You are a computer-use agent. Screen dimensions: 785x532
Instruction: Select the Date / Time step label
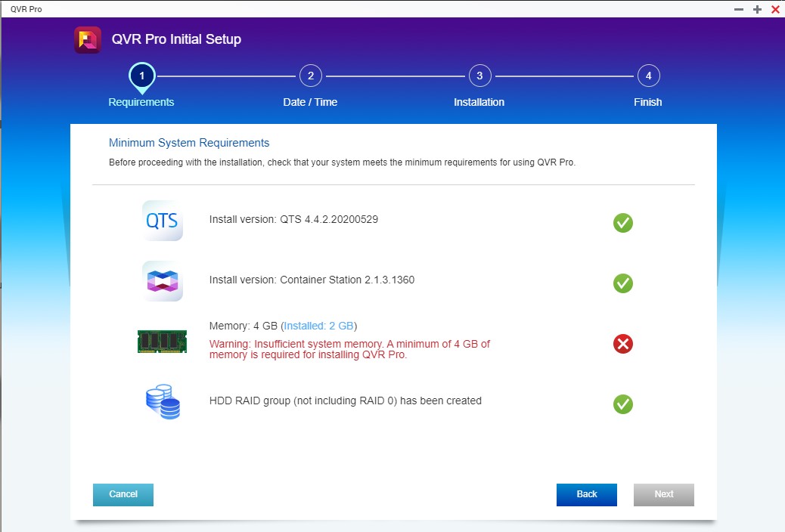310,101
